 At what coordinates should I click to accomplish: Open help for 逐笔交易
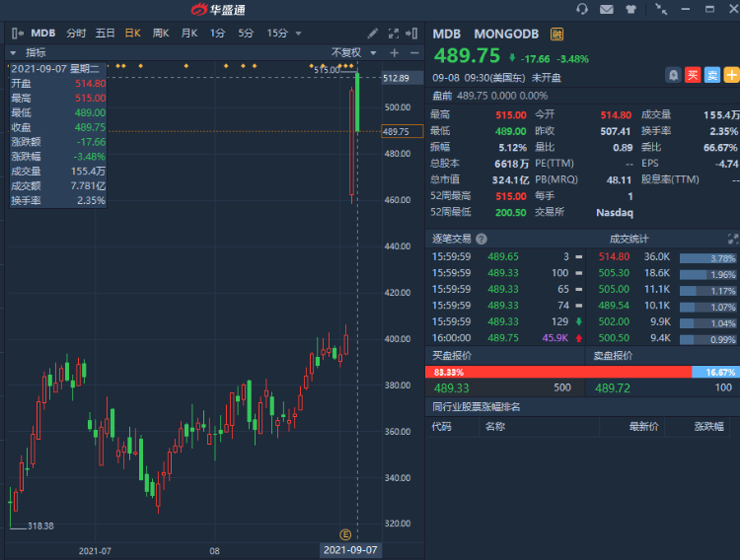(x=481, y=239)
